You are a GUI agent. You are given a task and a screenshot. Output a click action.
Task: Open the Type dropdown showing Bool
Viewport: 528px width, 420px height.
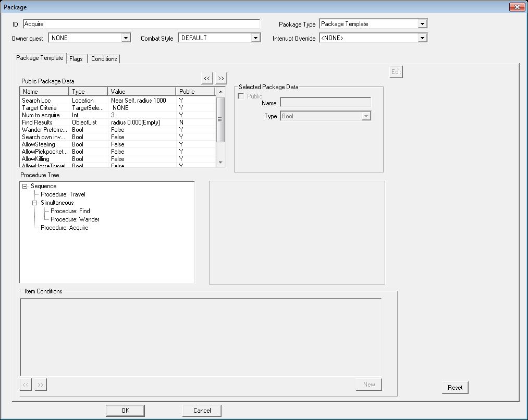(366, 116)
